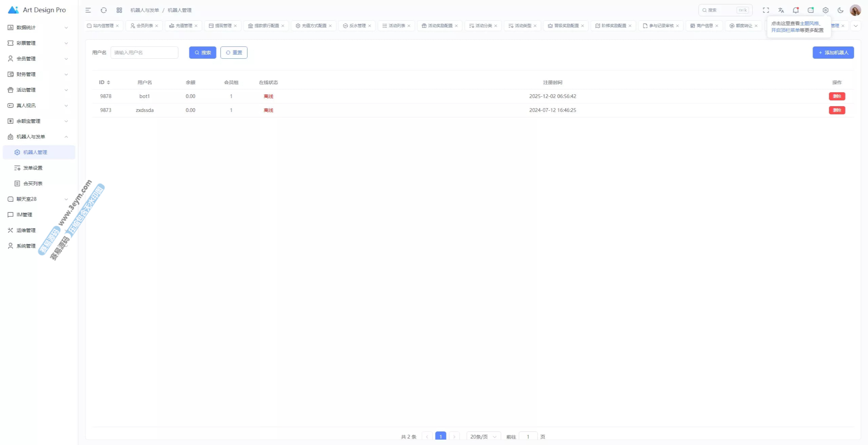Open the notification bell
The width and height of the screenshot is (868, 445).
[x=796, y=10]
